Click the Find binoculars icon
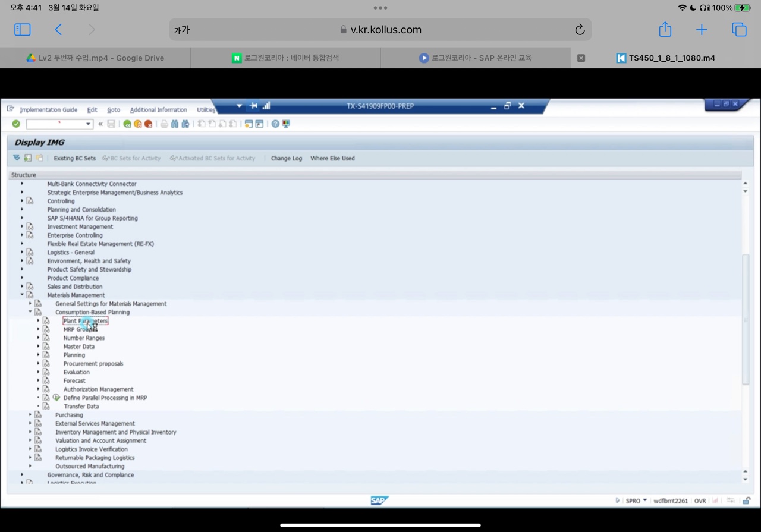The width and height of the screenshot is (761, 532). click(x=175, y=124)
